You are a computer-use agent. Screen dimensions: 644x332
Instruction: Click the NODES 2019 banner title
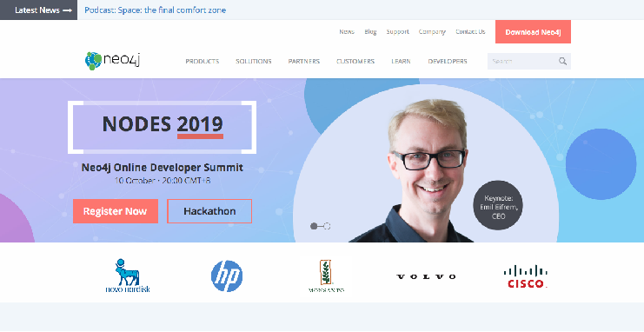(163, 124)
